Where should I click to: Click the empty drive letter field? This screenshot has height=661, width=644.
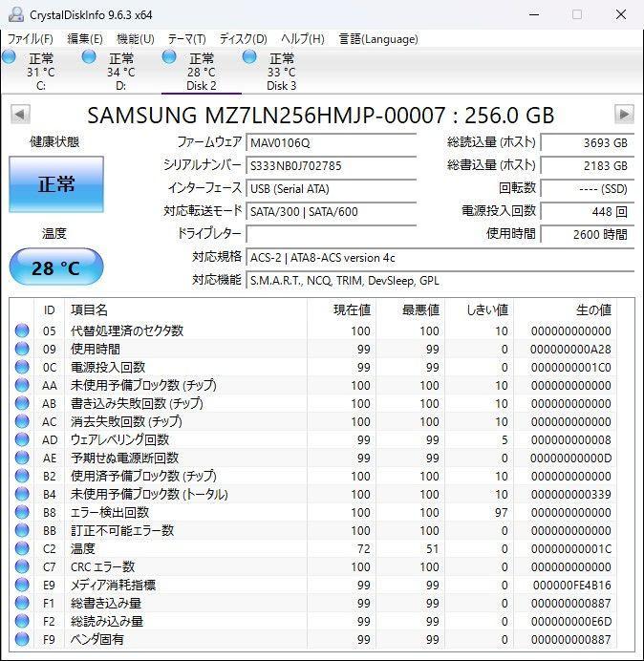332,234
